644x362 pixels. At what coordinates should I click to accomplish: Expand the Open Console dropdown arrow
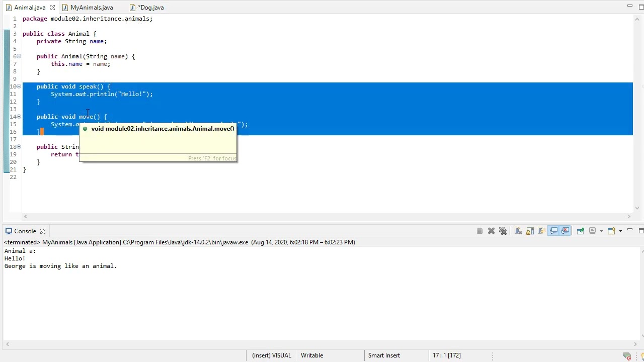(620, 231)
